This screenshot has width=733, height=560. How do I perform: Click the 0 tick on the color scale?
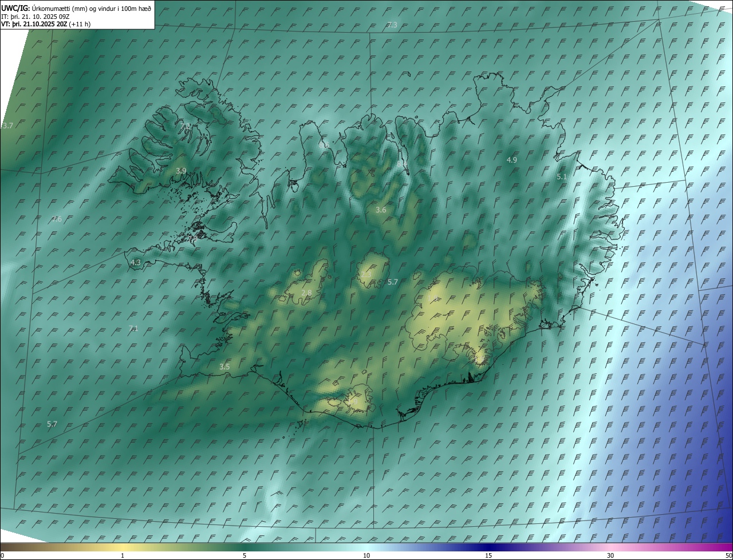click(x=2, y=556)
